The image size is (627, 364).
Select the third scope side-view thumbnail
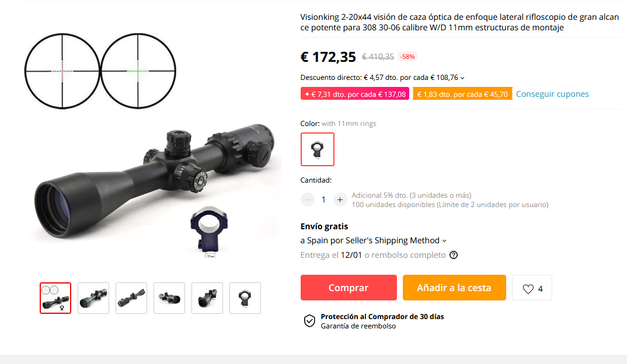click(131, 298)
